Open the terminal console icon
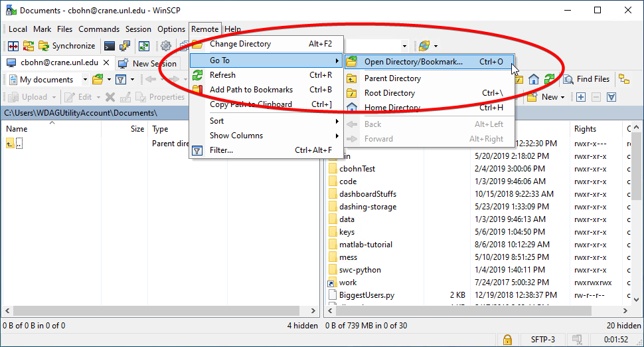The width and height of the screenshot is (644, 347). [110, 46]
